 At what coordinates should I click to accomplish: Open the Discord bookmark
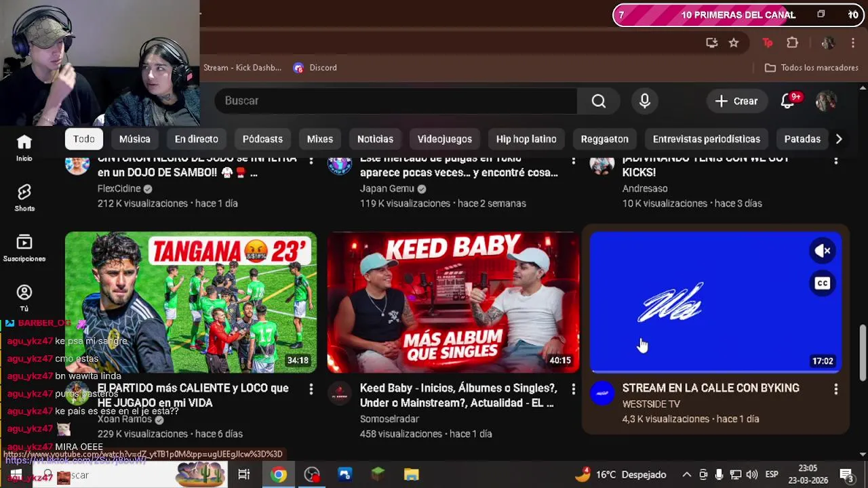coord(315,68)
